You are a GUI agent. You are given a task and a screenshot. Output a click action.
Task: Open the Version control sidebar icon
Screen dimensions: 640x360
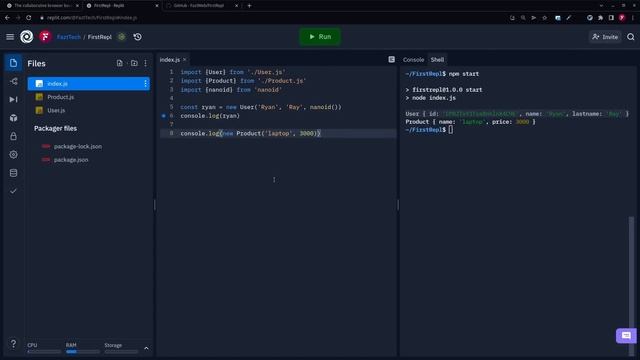[13, 81]
